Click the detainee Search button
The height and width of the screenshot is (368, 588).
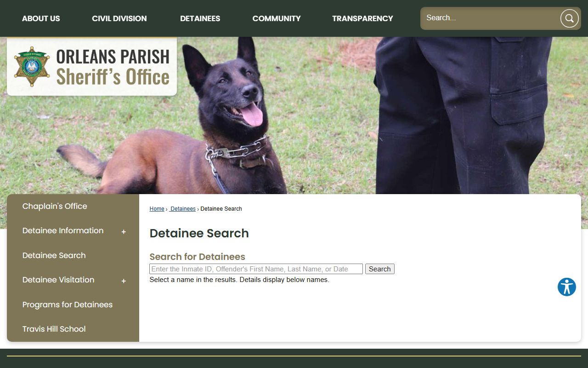point(380,269)
